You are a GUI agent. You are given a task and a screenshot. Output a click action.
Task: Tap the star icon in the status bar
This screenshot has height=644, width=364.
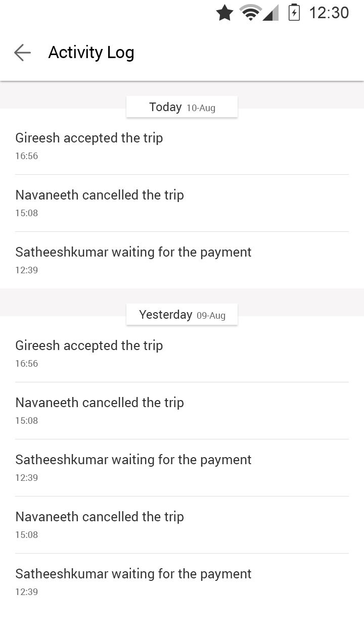(224, 13)
